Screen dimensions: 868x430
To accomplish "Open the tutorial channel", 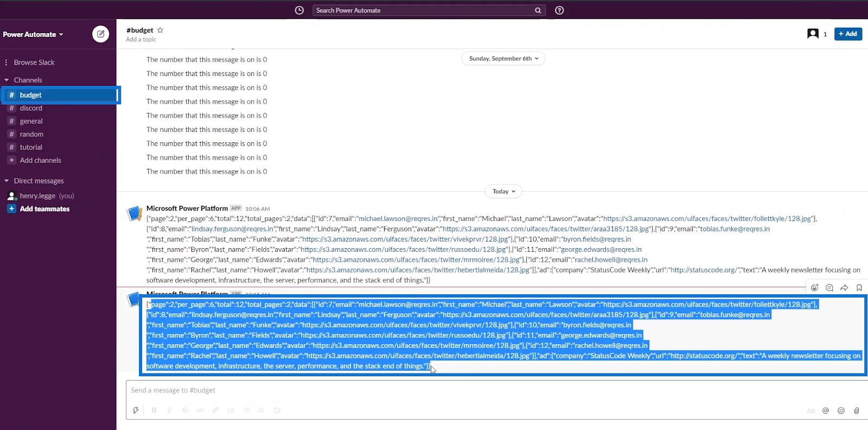I will coord(31,147).
